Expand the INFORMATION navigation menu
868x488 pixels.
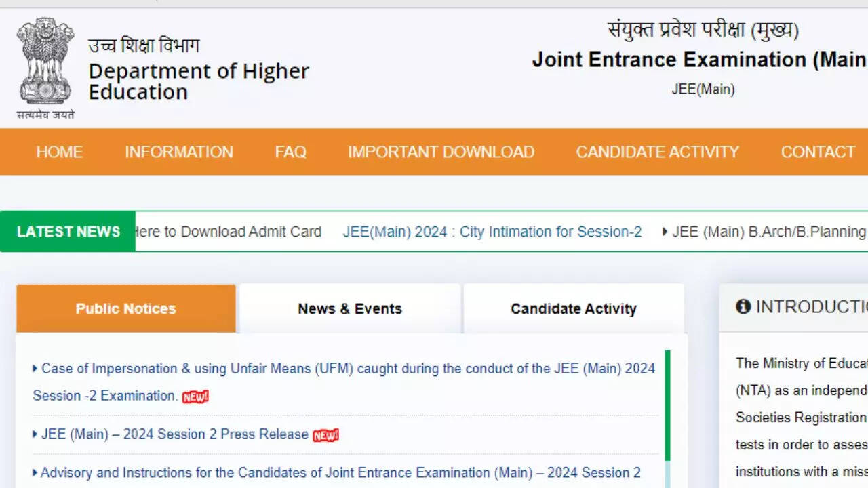click(x=179, y=152)
